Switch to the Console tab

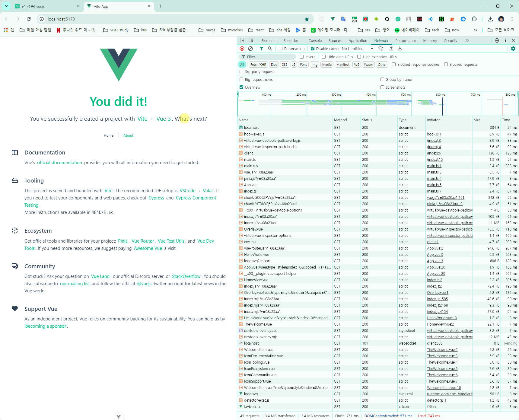click(x=315, y=40)
